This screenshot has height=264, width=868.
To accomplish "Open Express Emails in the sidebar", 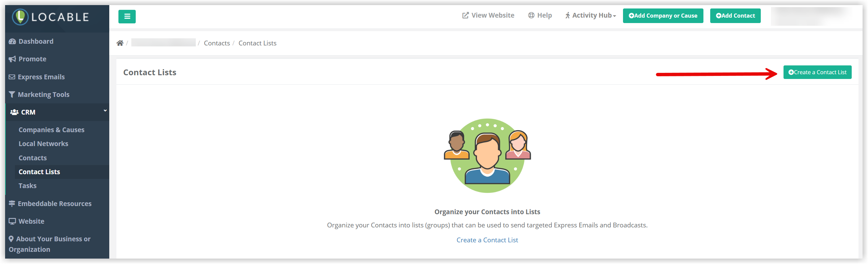I will pos(41,77).
